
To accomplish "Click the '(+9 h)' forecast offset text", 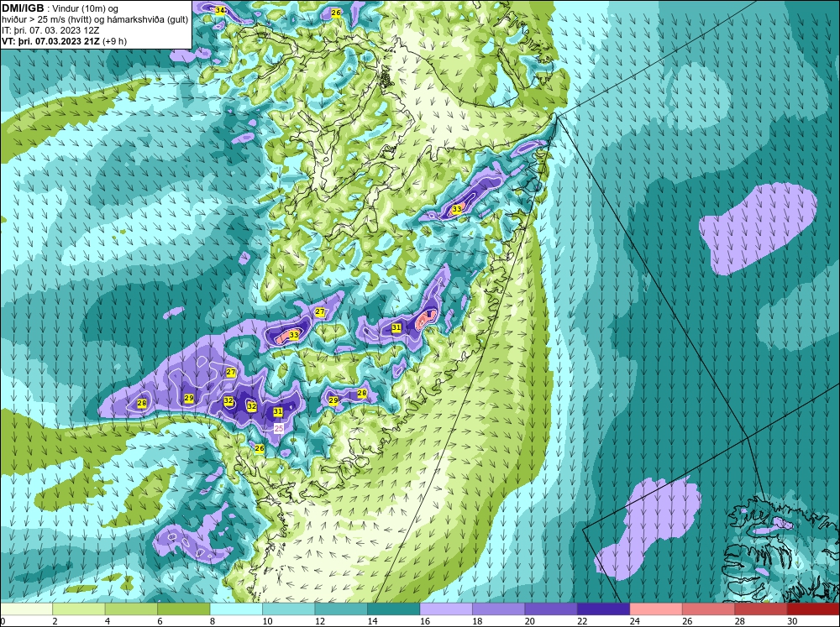I will click(x=114, y=41).
